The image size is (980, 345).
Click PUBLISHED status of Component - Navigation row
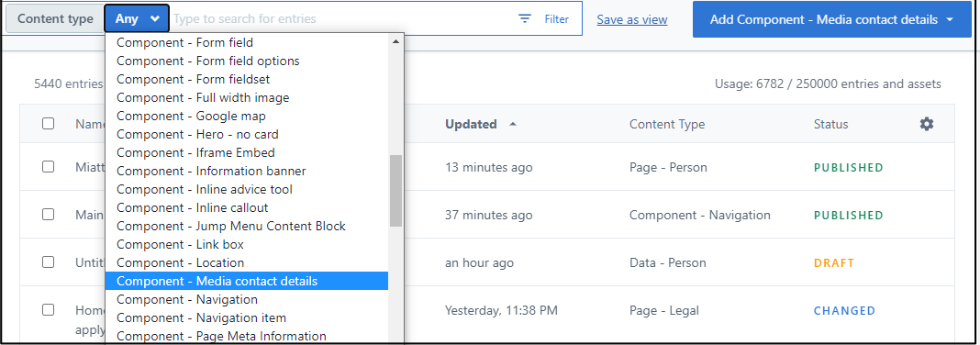tap(848, 215)
